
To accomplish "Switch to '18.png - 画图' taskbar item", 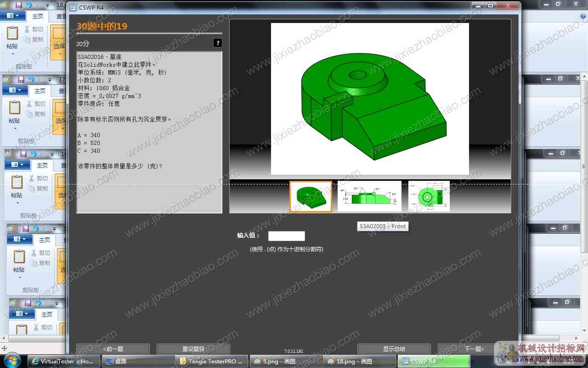I will coord(360,361).
